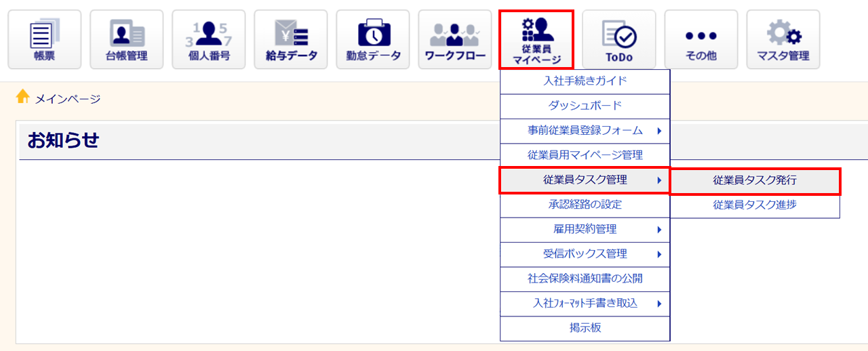The image size is (868, 351).
Task: Select 従業員タスク進捗 menu entry
Action: pyautogui.click(x=755, y=205)
